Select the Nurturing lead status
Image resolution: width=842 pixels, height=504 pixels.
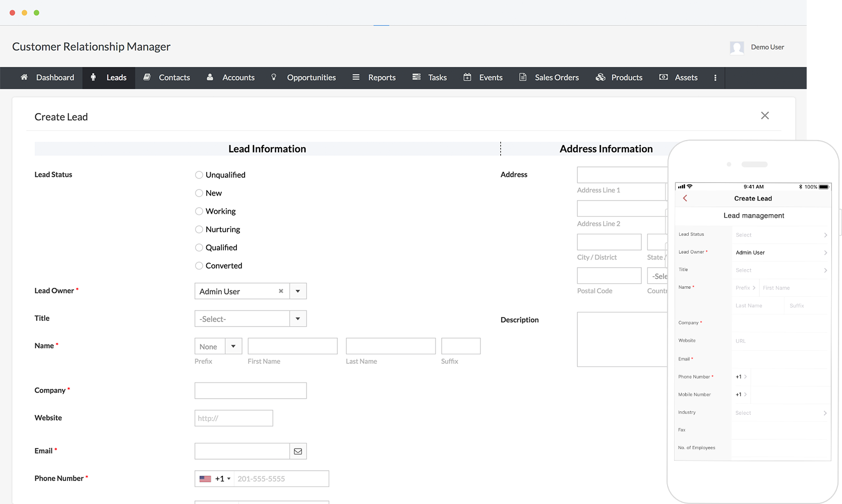click(199, 229)
